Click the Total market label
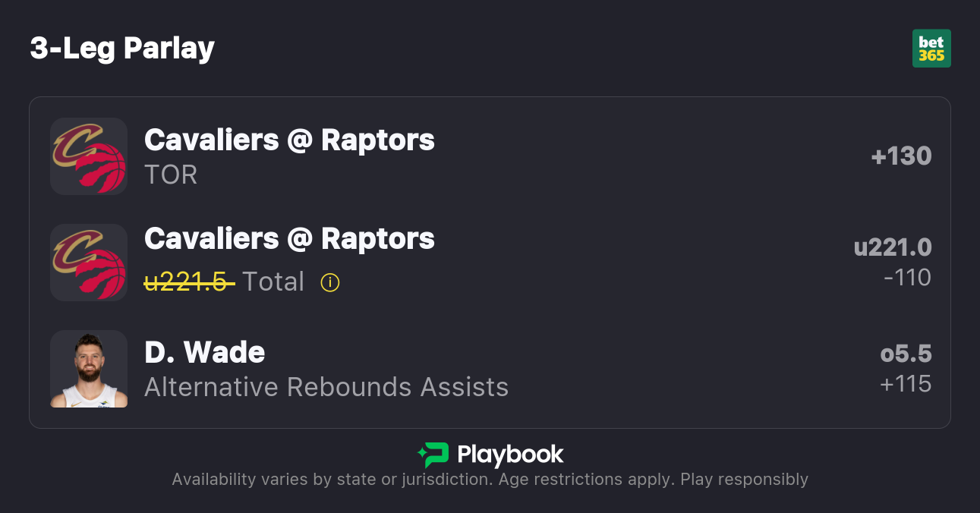The image size is (980, 513). tap(273, 282)
